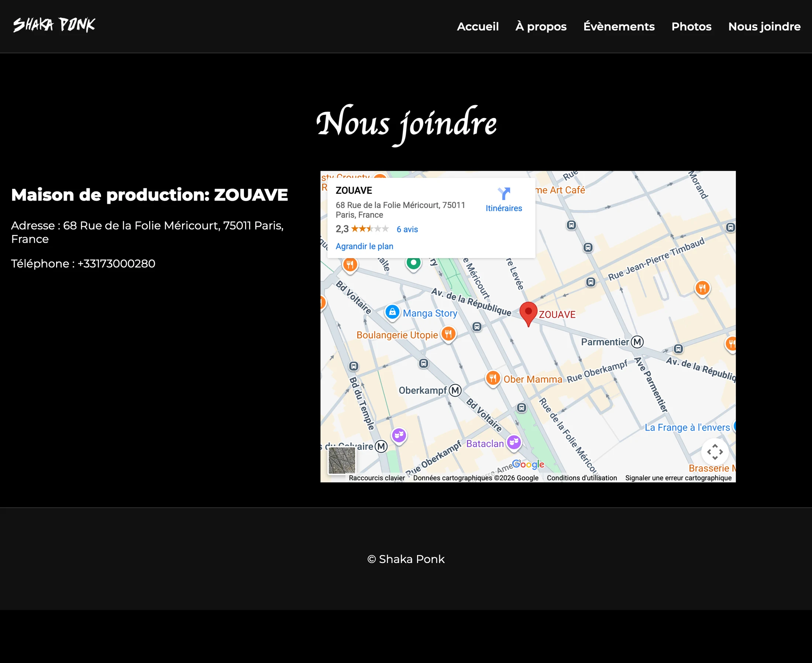
Task: Click the bus stop left of Rue Jean-Pierre Timbaud
Action: 591,282
